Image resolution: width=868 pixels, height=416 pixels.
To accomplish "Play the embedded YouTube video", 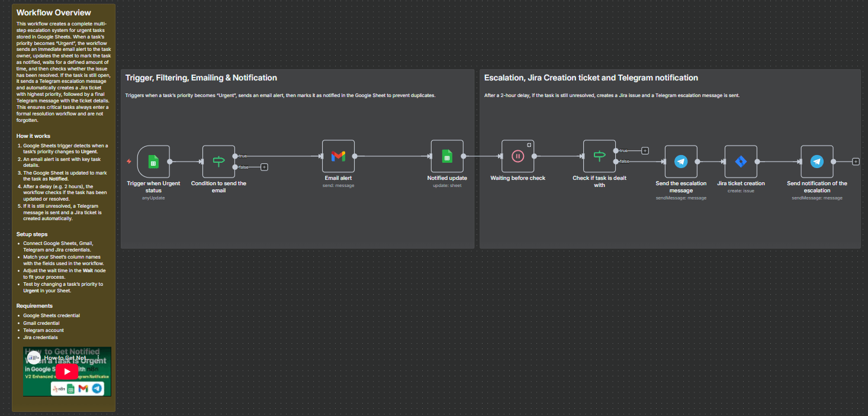I will (67, 372).
